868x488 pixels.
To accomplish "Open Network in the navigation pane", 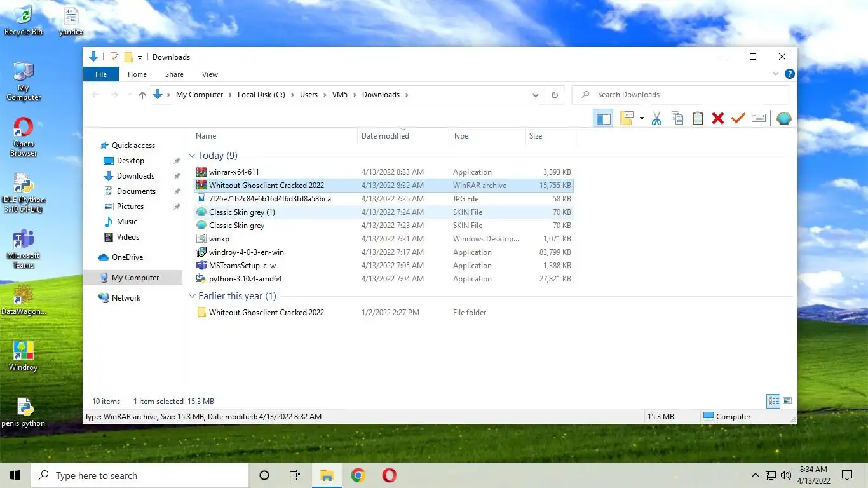I will [126, 298].
